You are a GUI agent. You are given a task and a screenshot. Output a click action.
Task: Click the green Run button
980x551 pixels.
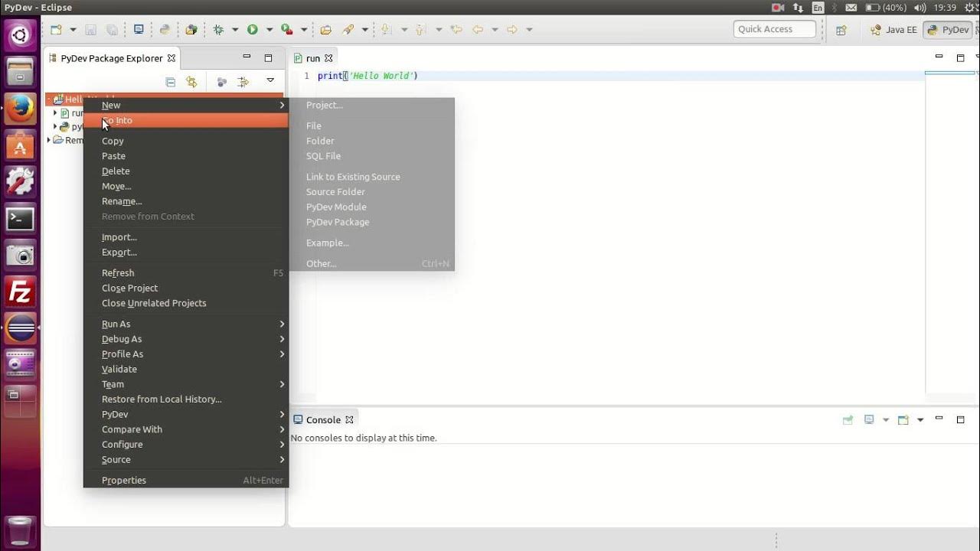click(x=253, y=30)
